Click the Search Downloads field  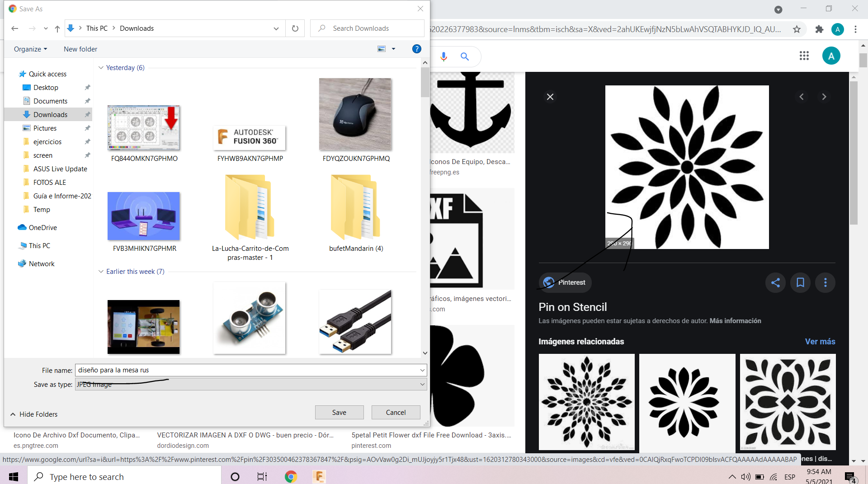click(x=367, y=28)
